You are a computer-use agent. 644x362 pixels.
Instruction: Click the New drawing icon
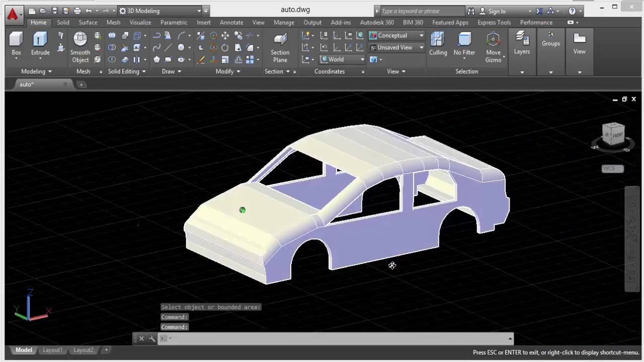pos(32,11)
